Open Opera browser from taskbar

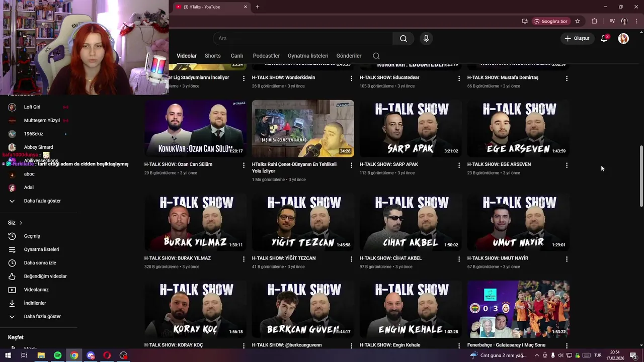tap(107, 355)
